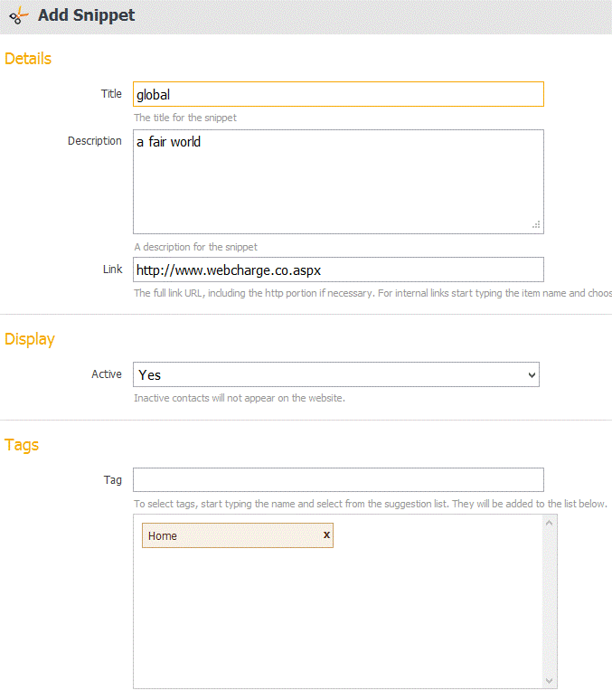This screenshot has height=700, width=612.
Task: Click the Details section heading
Action: pos(28,59)
